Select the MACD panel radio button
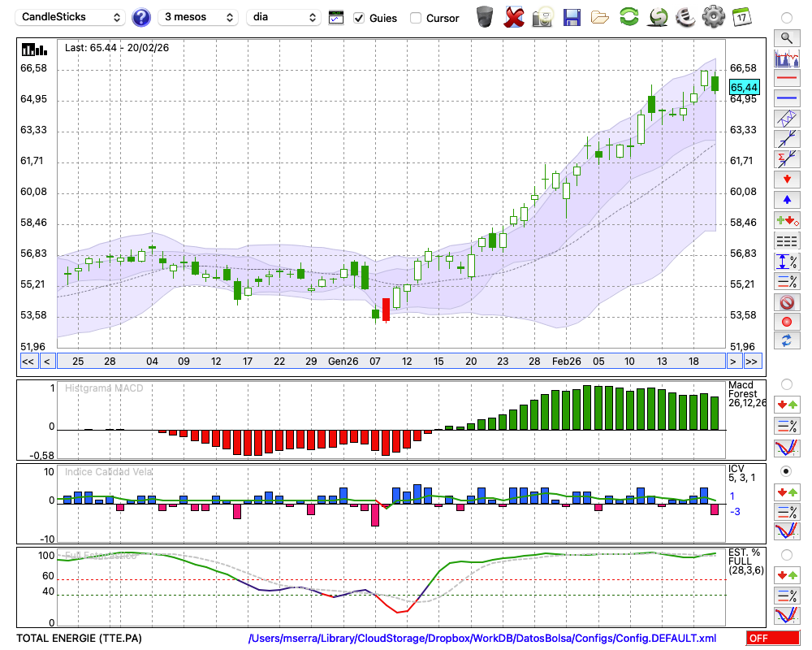 coord(787,384)
